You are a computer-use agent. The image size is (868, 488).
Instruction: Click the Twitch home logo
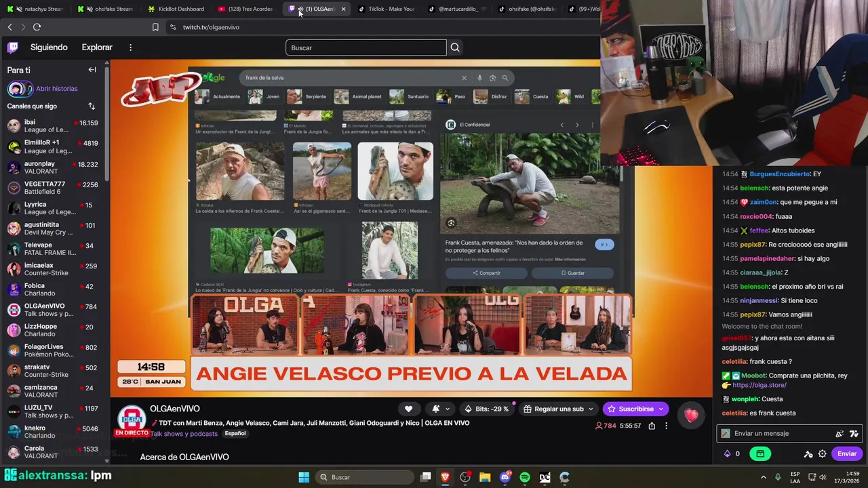[x=13, y=47]
